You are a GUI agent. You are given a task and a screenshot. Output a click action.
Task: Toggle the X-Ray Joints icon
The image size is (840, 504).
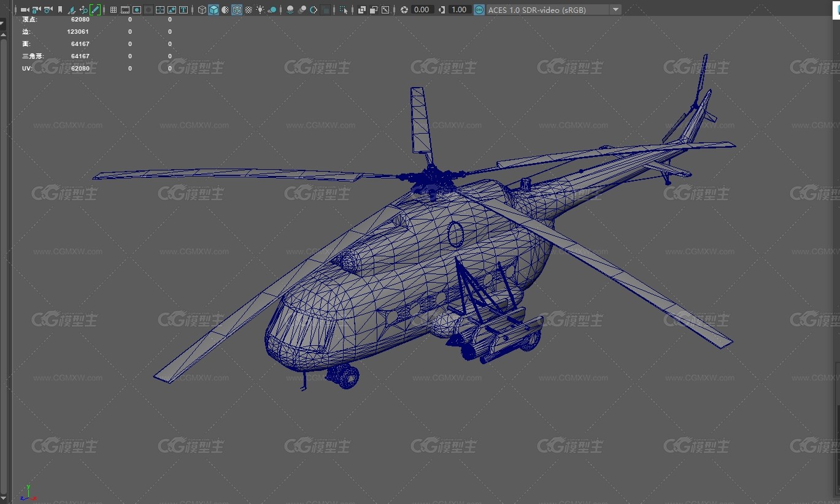(385, 10)
